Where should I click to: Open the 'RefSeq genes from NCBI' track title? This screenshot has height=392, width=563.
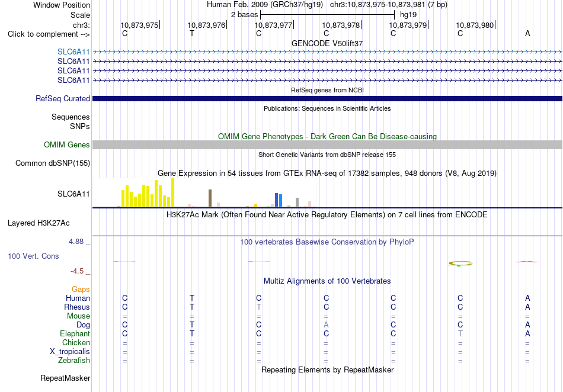[327, 90]
